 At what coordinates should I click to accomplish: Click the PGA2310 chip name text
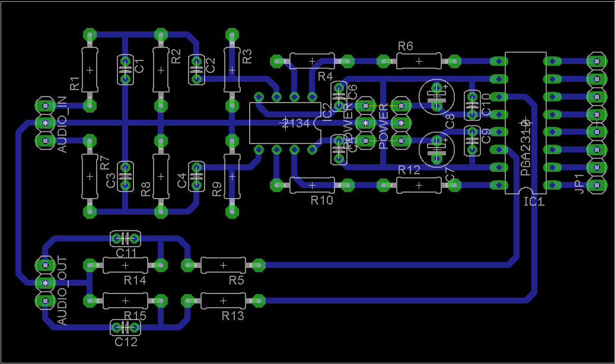point(525,148)
